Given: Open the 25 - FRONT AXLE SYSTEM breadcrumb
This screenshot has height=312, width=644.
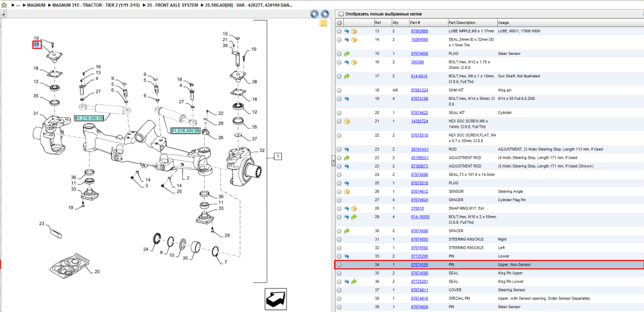Looking at the screenshot, I should pyautogui.click(x=173, y=5).
